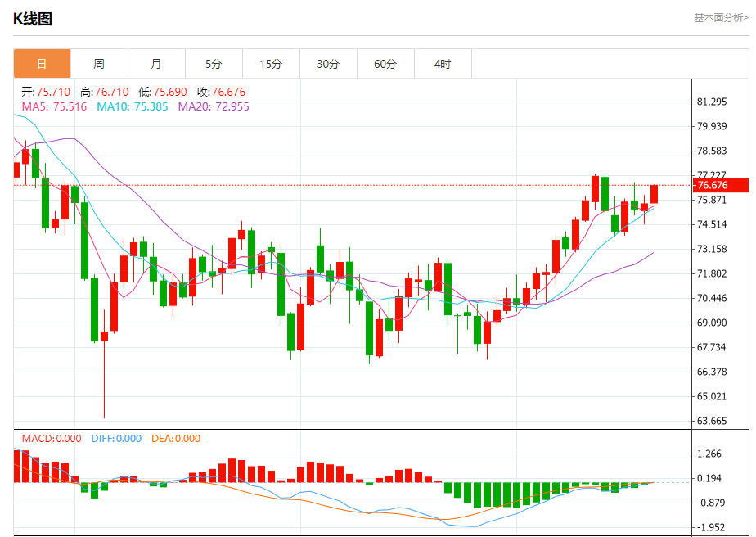Screen dimensions: 756x537
Task: Click the 0.194 MACD axis label
Action: tap(709, 479)
